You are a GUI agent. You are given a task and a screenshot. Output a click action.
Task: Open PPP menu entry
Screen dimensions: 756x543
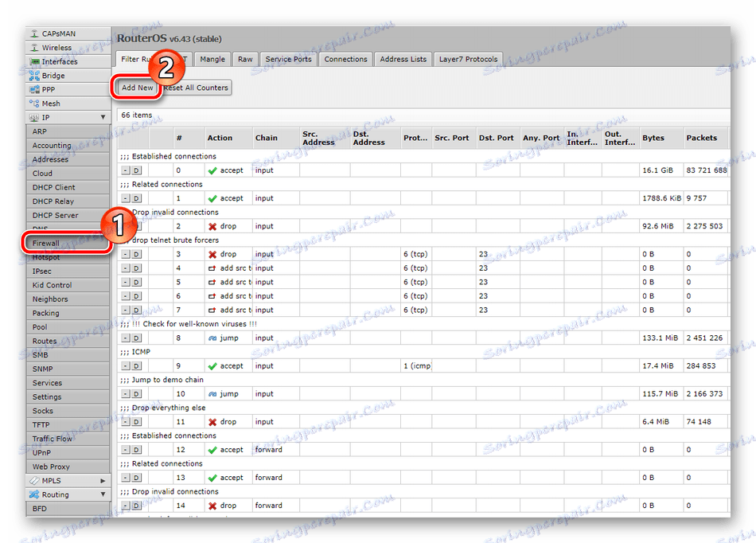(68, 90)
